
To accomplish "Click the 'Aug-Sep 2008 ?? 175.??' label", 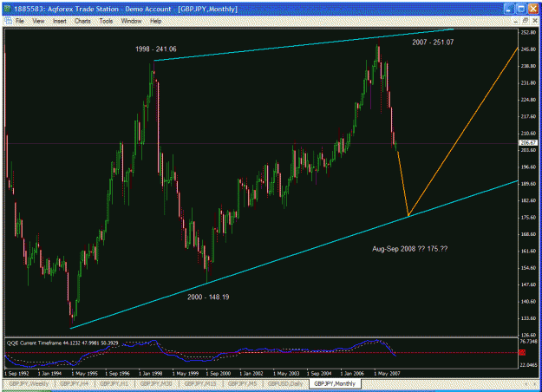I will coord(409,249).
